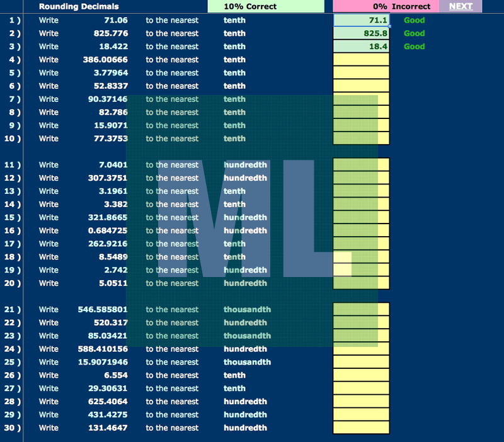Select the answer field for question 30
Image resolution: width=504 pixels, height=442 pixels.
(x=361, y=428)
